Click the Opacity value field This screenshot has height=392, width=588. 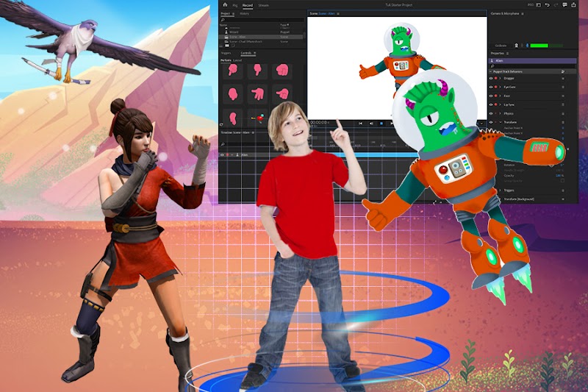559,176
